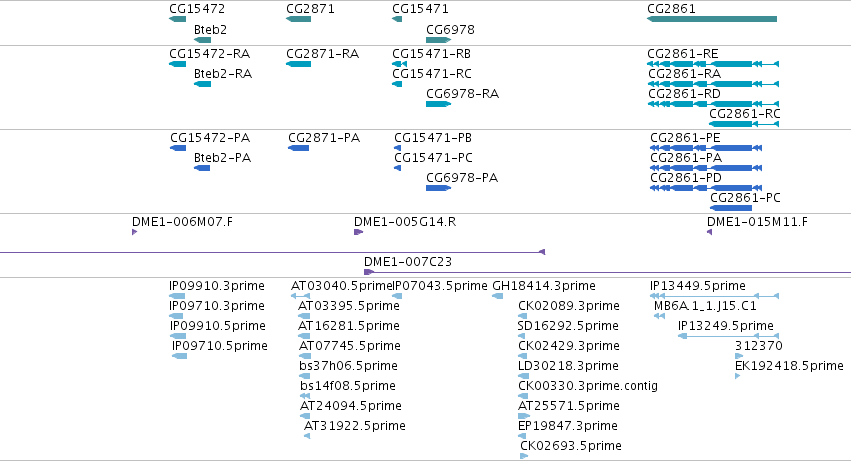
Task: Click protein Bteb2-PA
Action: point(223,158)
